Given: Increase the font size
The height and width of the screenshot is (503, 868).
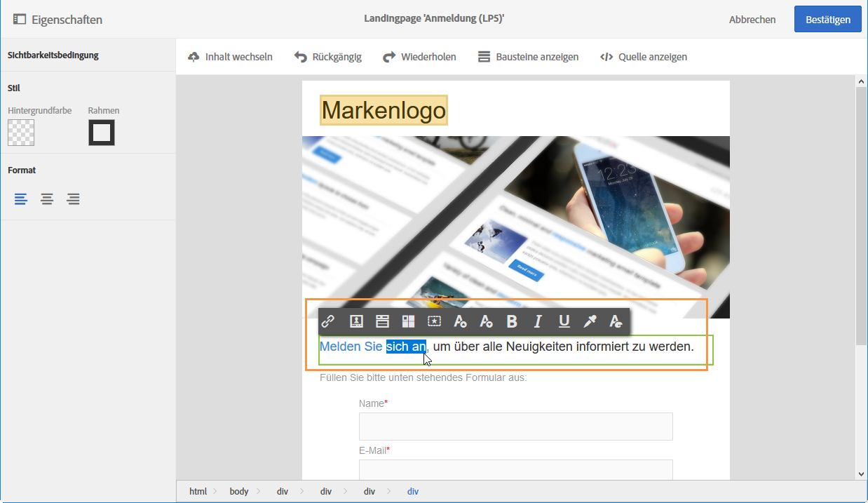Looking at the screenshot, I should pyautogui.click(x=460, y=321).
